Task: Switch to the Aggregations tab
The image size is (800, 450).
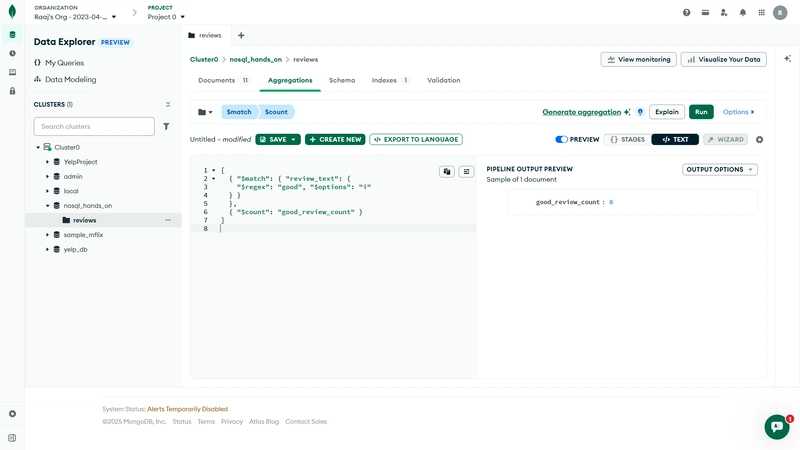Action: [x=290, y=80]
